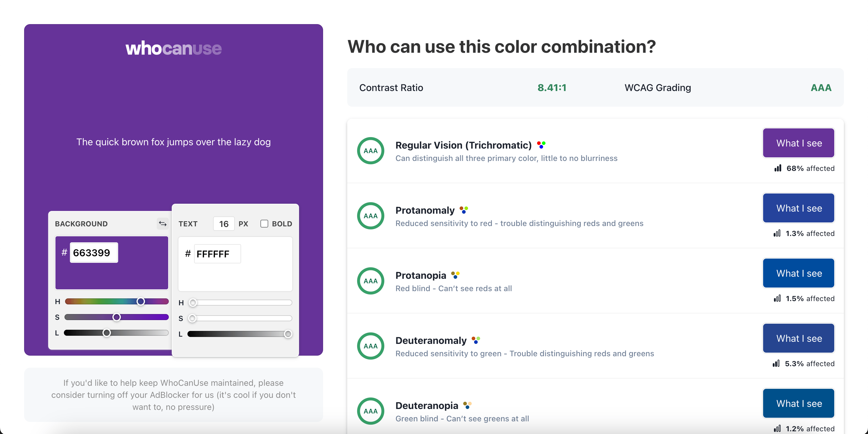Enable the BOLD text checkbox
The image size is (868, 434).
coord(264,224)
